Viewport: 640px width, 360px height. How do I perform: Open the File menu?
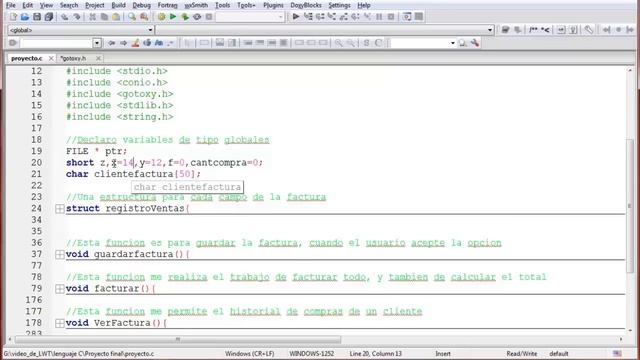tap(11, 5)
